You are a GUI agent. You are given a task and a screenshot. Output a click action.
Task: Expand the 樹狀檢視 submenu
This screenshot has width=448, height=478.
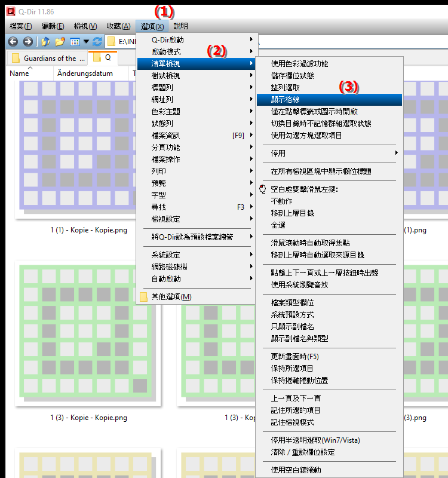[x=196, y=76]
